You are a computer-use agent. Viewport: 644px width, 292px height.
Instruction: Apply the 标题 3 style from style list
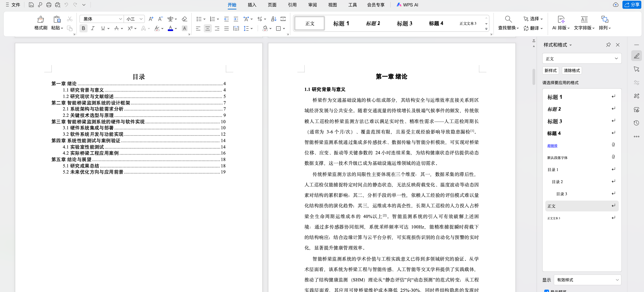(x=555, y=121)
